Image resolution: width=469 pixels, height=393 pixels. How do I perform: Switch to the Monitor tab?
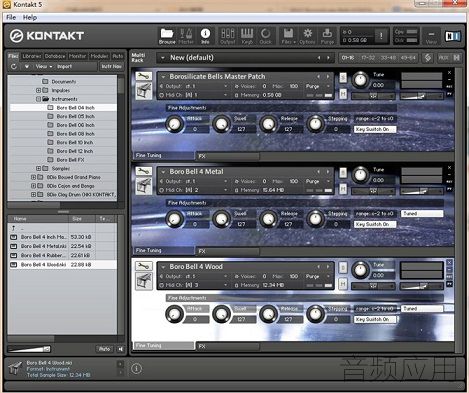tap(77, 56)
